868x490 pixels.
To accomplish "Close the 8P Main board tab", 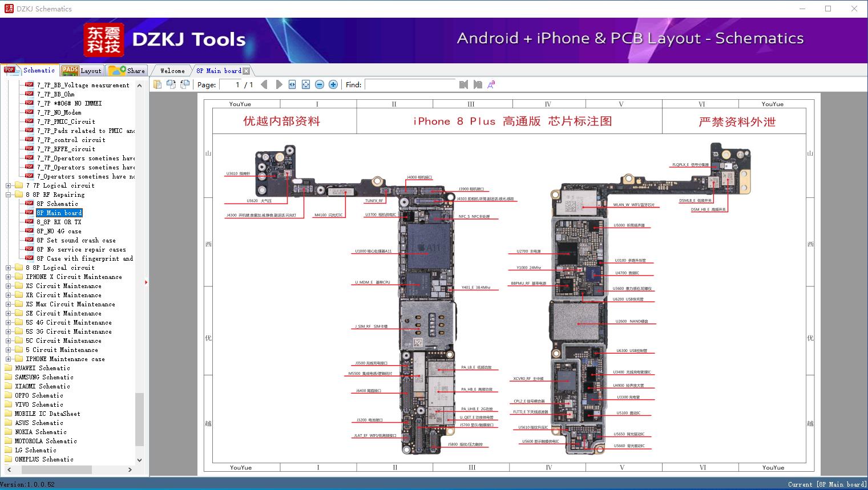I will click(246, 71).
